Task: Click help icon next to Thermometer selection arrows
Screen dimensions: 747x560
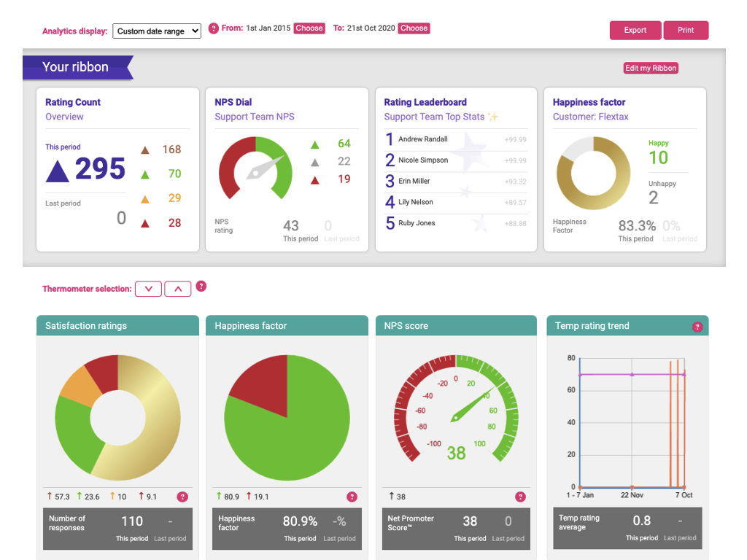Action: point(201,287)
